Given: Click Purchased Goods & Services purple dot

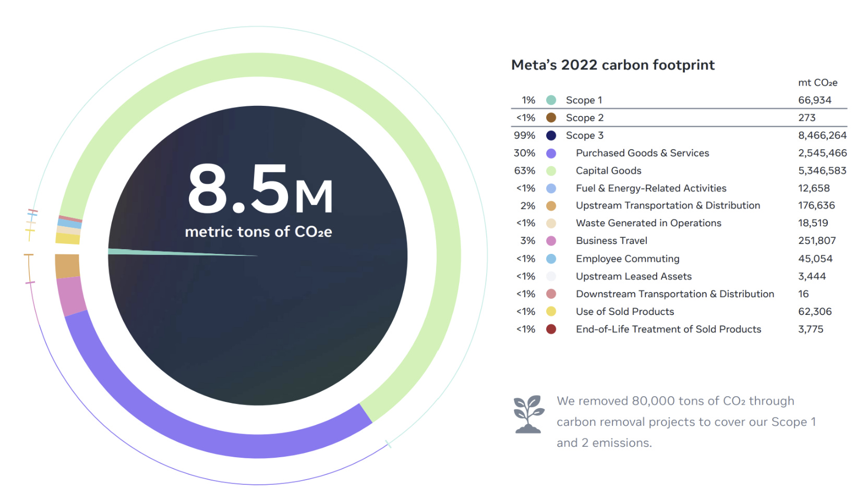Looking at the screenshot, I should click(551, 153).
